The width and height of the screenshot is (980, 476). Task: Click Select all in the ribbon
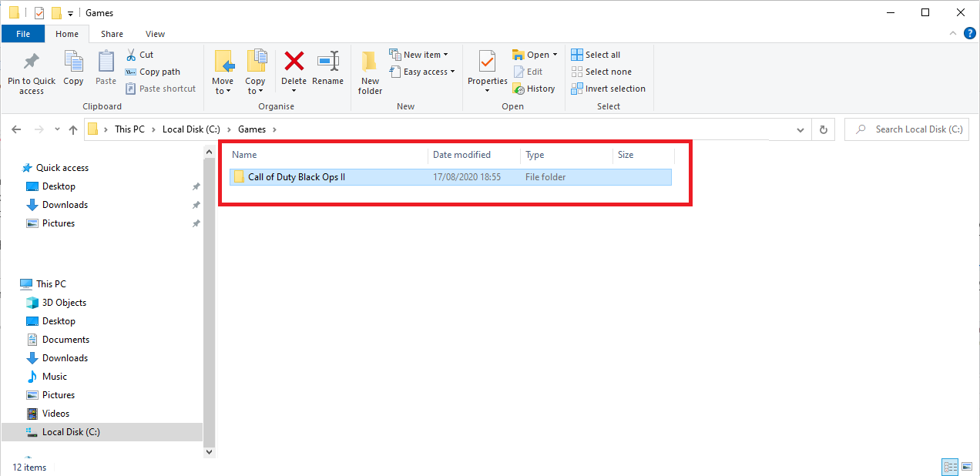596,55
